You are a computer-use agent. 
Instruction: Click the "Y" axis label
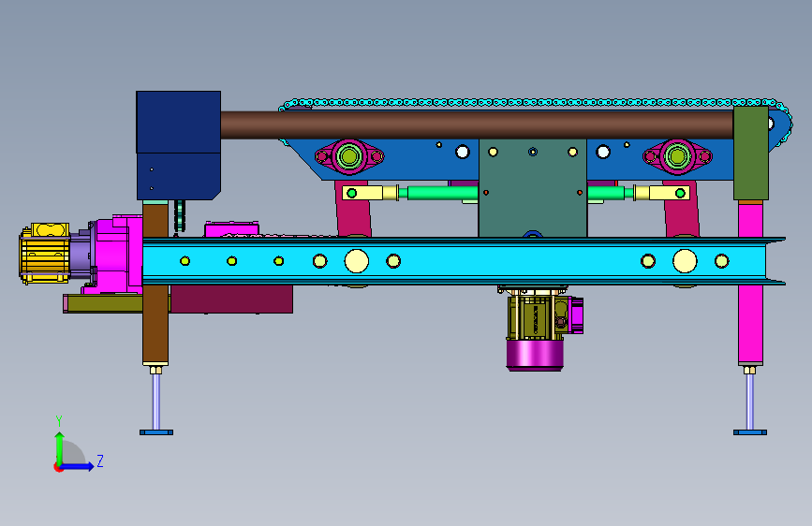click(59, 420)
